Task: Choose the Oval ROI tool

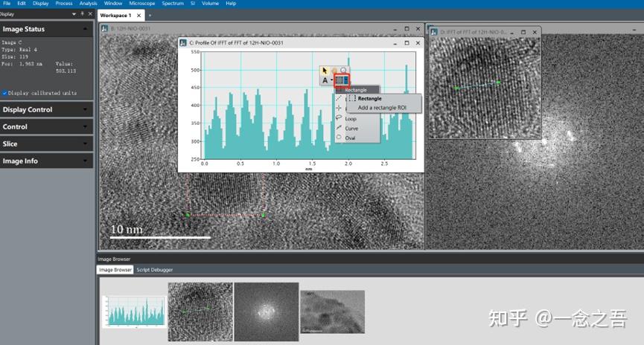Action: (350, 138)
